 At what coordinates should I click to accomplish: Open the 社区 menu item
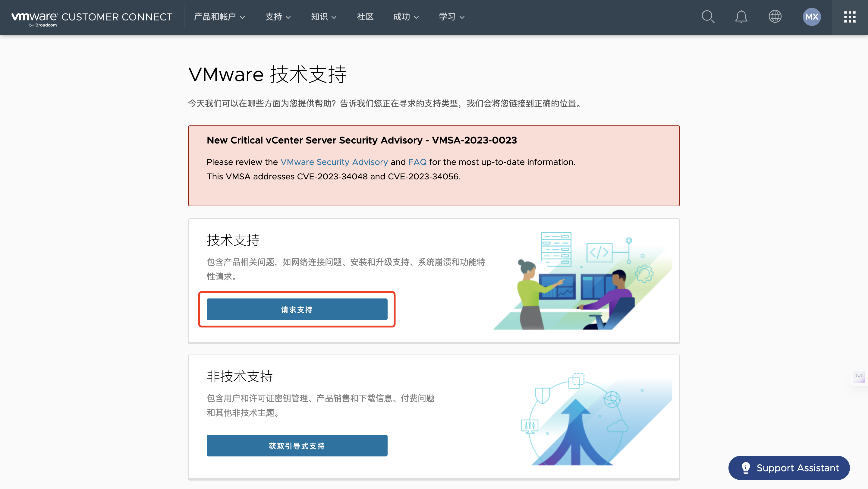[x=365, y=17]
